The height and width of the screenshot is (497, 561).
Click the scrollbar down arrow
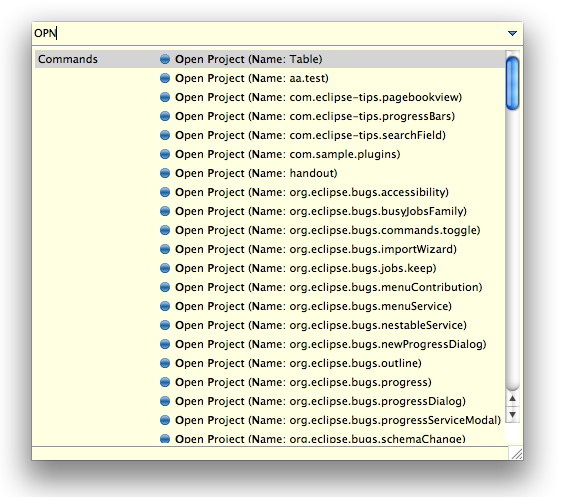[x=512, y=415]
